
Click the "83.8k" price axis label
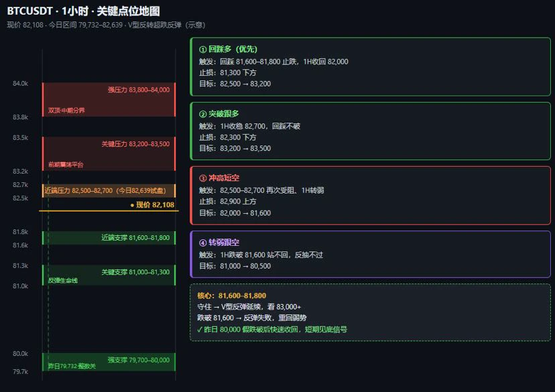pos(20,117)
